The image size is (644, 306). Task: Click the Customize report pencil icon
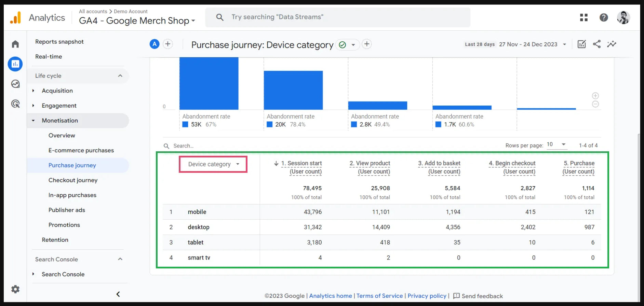click(581, 44)
